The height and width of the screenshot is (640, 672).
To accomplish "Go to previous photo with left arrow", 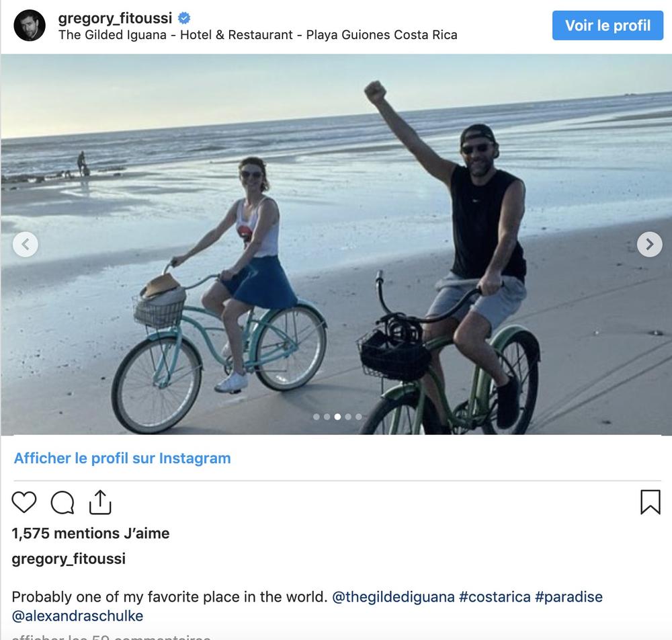I will coord(26,244).
